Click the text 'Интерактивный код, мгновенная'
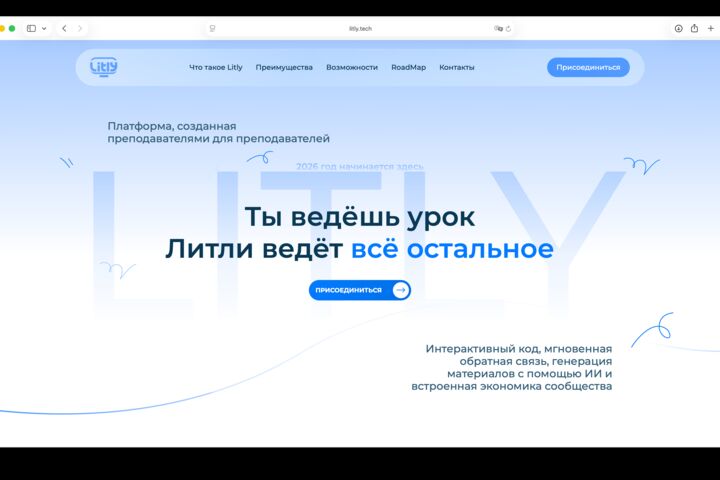The image size is (720, 480). 519,349
